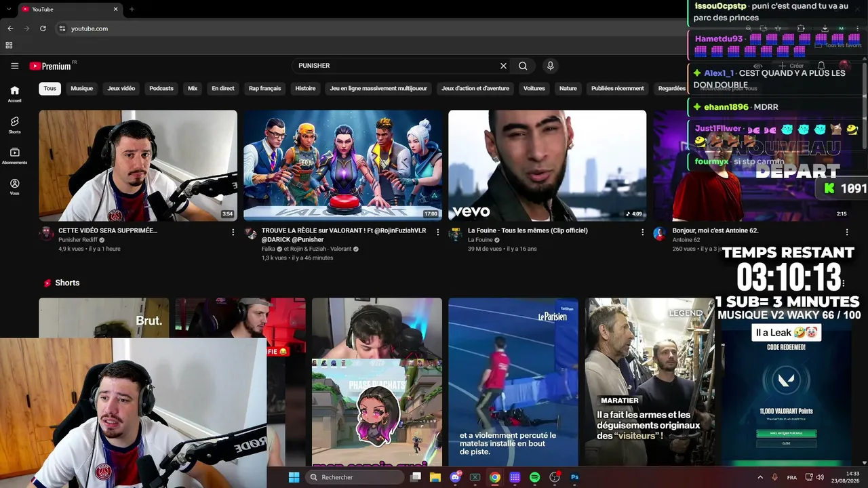Play the Punisher Rediff video thumbnail
The height and width of the screenshot is (488, 868).
tap(138, 165)
